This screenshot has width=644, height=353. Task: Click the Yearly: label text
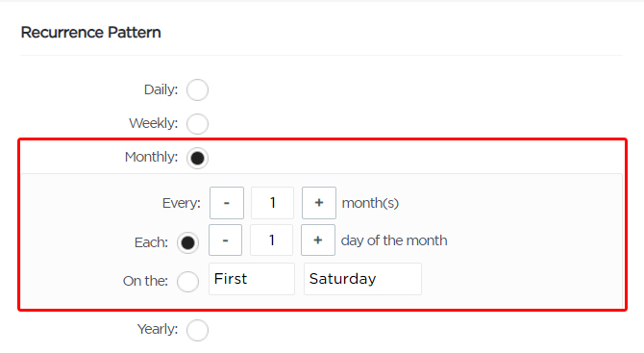pyautogui.click(x=158, y=329)
